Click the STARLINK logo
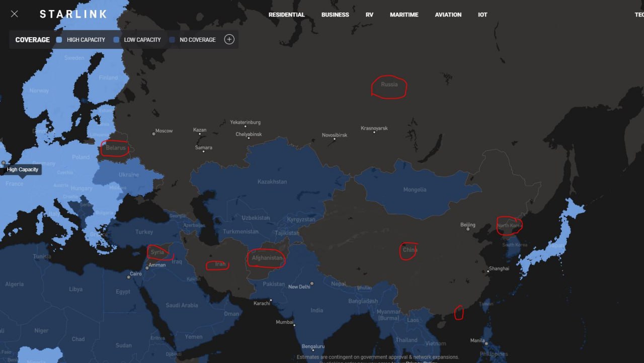 pyautogui.click(x=73, y=14)
